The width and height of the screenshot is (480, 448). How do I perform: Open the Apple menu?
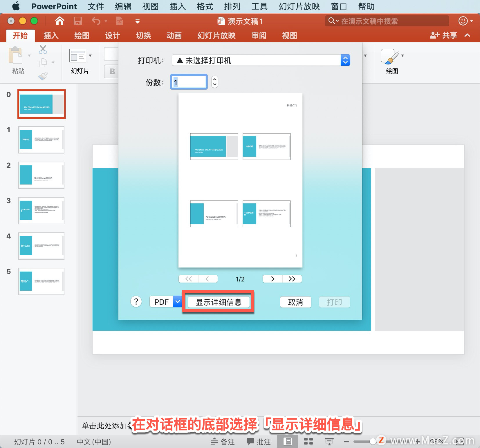point(16,6)
